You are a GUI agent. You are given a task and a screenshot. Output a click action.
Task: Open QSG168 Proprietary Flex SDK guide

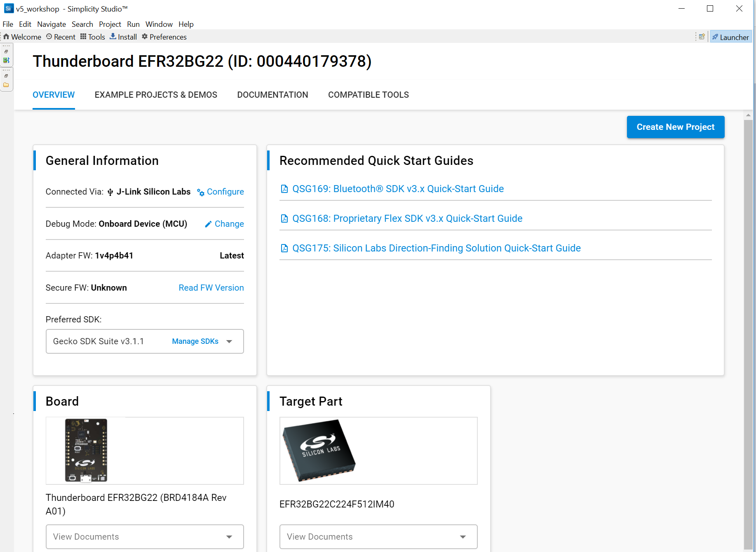click(407, 218)
